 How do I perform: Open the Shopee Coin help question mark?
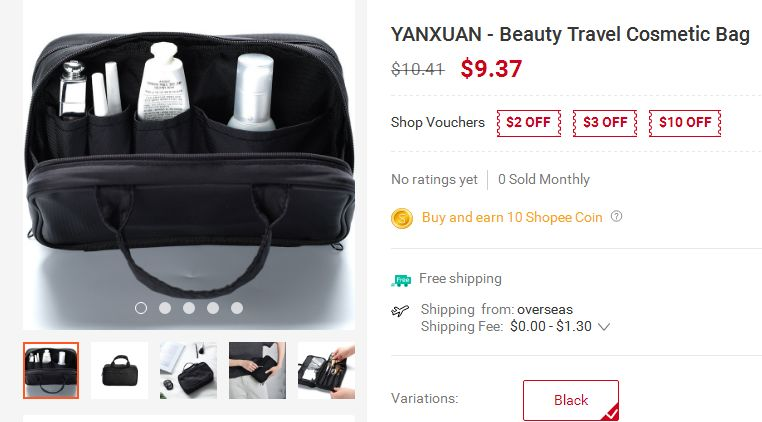click(616, 216)
